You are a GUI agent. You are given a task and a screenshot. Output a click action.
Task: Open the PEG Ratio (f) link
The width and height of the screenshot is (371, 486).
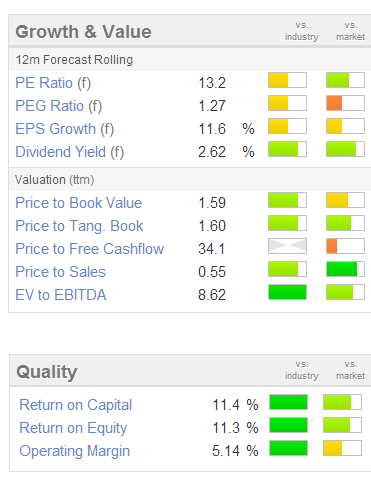click(59, 106)
